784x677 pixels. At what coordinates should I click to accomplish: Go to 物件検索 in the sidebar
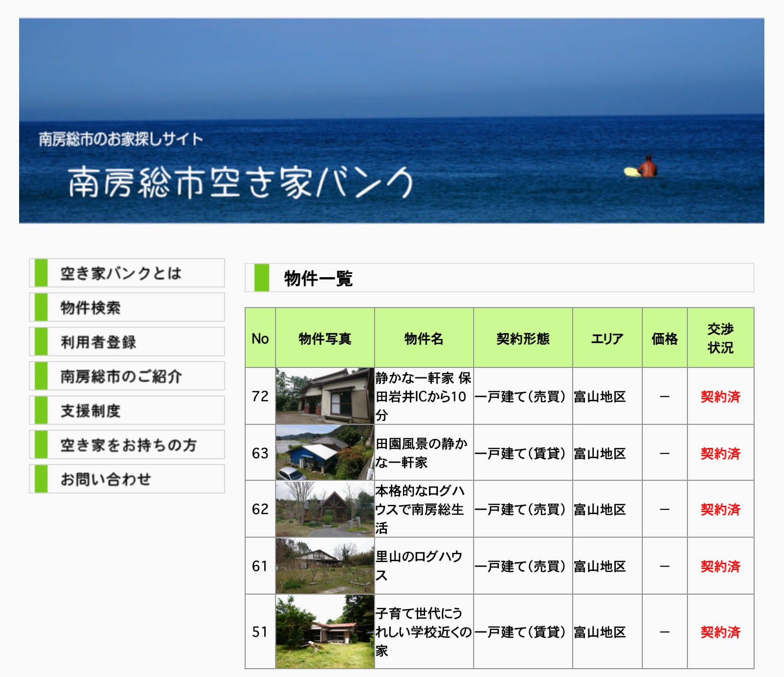coord(127,307)
